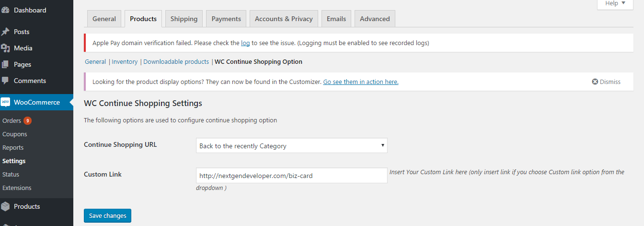Open Status under WooCommerce
Viewport: 644px width, 226px height.
[x=11, y=175]
